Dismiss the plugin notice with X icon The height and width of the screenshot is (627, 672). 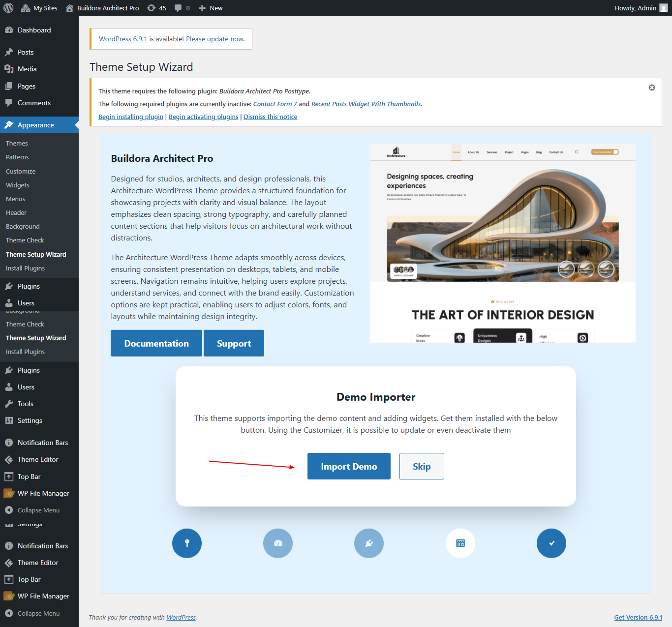tap(651, 88)
